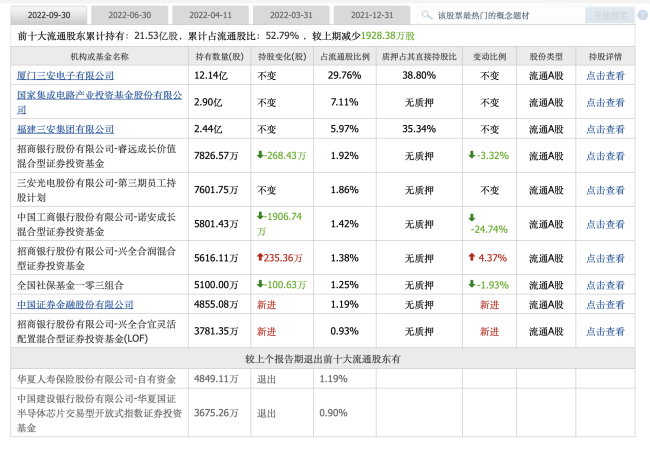Click the 开始搜索 button
Viewport: 650px width, 449px height.
(x=610, y=16)
